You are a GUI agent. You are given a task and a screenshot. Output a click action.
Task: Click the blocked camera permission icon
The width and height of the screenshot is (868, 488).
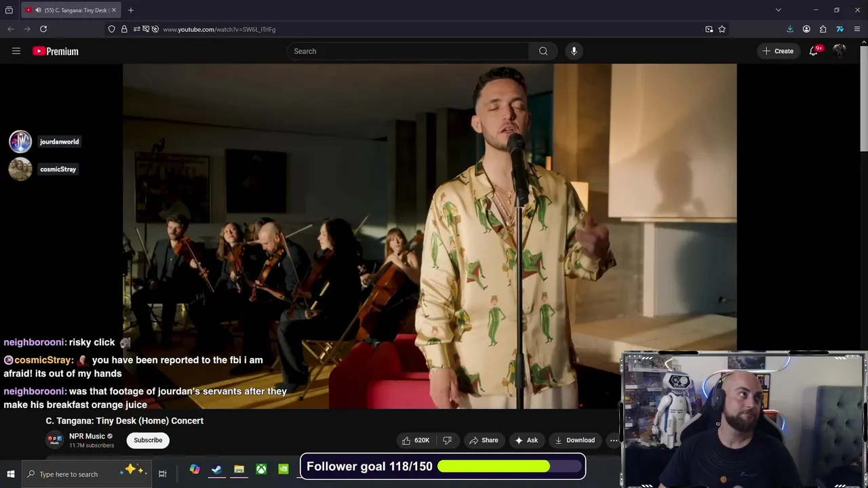(x=146, y=29)
